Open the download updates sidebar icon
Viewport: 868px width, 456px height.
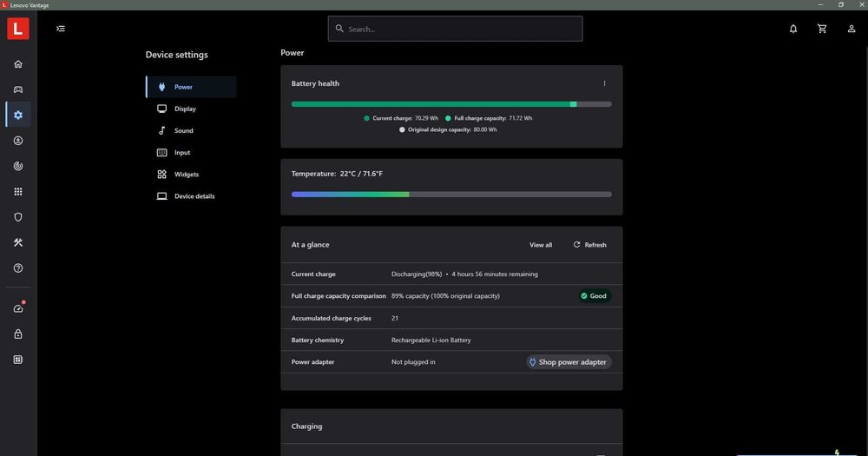(18, 141)
